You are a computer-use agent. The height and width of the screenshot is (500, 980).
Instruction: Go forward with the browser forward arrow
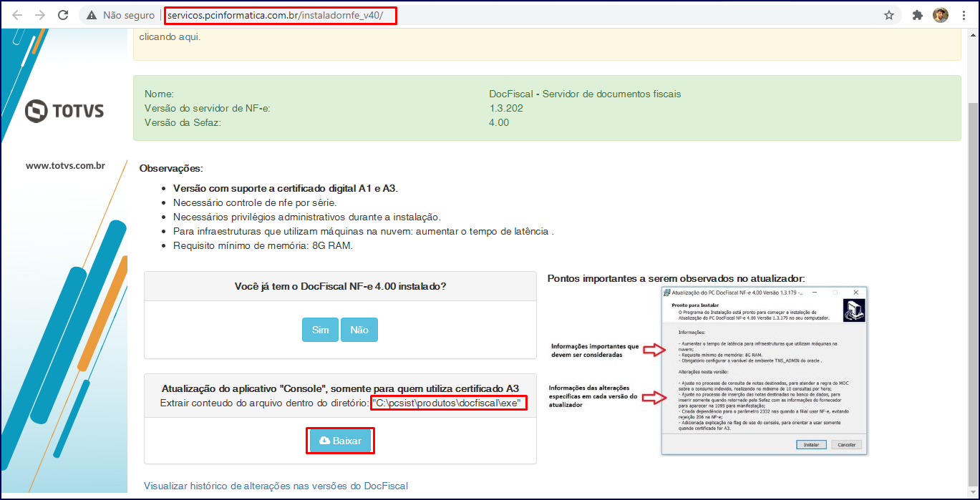[x=40, y=15]
